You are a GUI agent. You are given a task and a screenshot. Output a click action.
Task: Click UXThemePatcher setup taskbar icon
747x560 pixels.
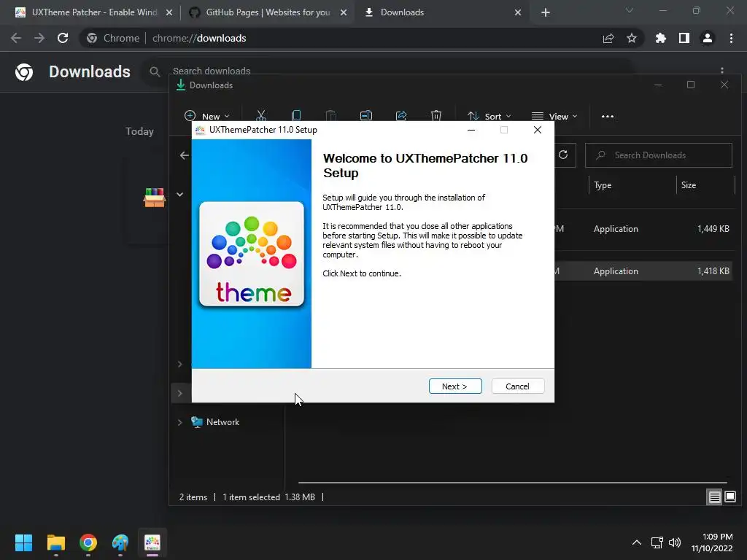click(x=152, y=542)
